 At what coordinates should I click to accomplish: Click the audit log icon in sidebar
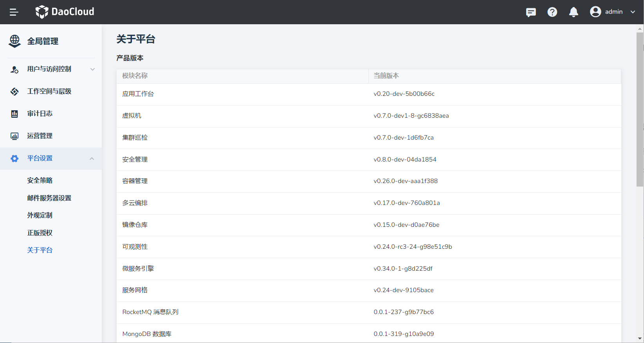(x=14, y=114)
